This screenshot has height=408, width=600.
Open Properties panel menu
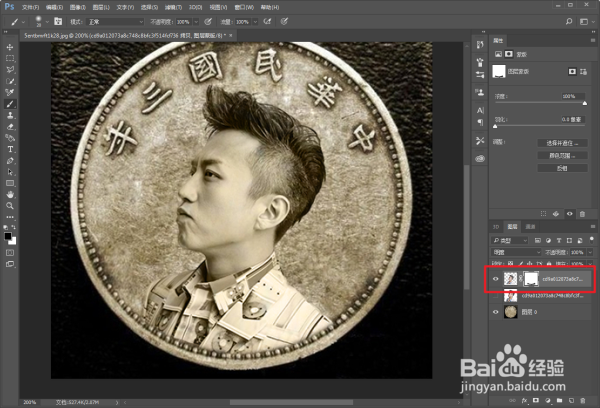click(593, 40)
